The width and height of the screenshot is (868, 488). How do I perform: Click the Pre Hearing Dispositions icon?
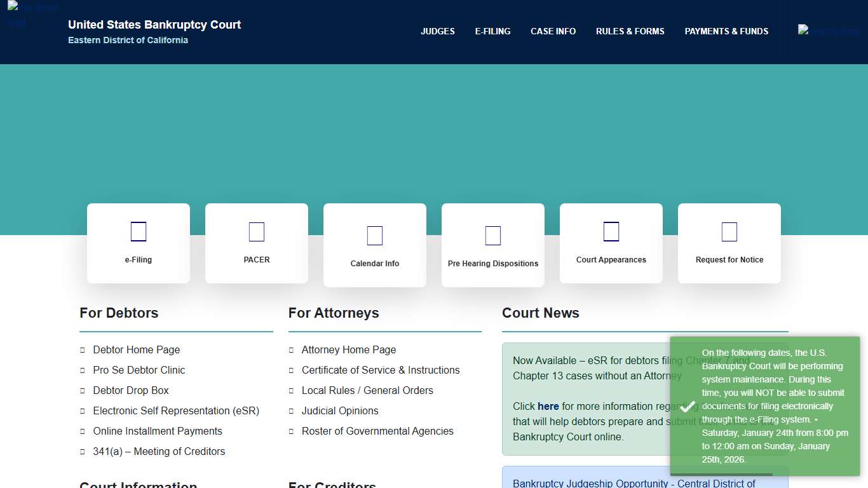click(x=492, y=235)
